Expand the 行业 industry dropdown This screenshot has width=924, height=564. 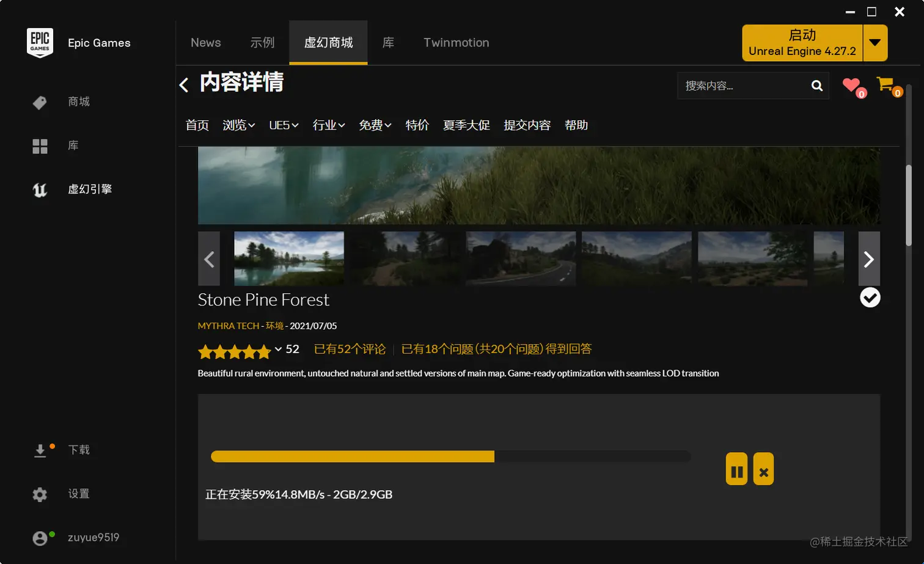coord(329,125)
